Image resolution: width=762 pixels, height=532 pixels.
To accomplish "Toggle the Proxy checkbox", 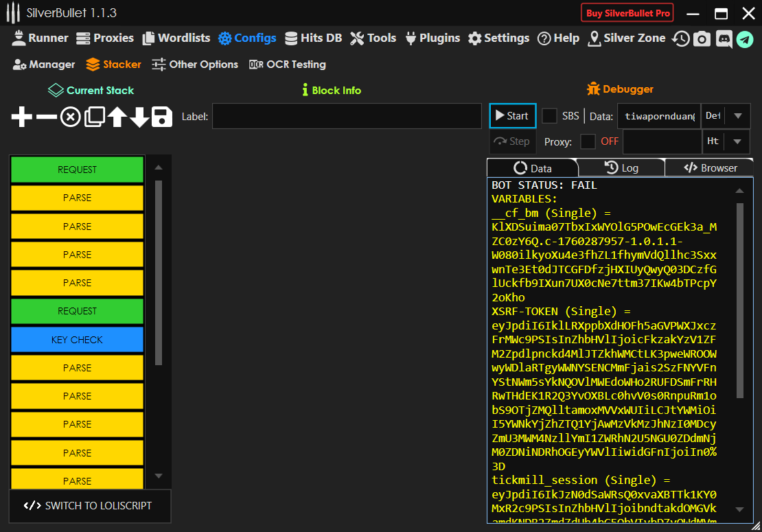I will pos(588,141).
